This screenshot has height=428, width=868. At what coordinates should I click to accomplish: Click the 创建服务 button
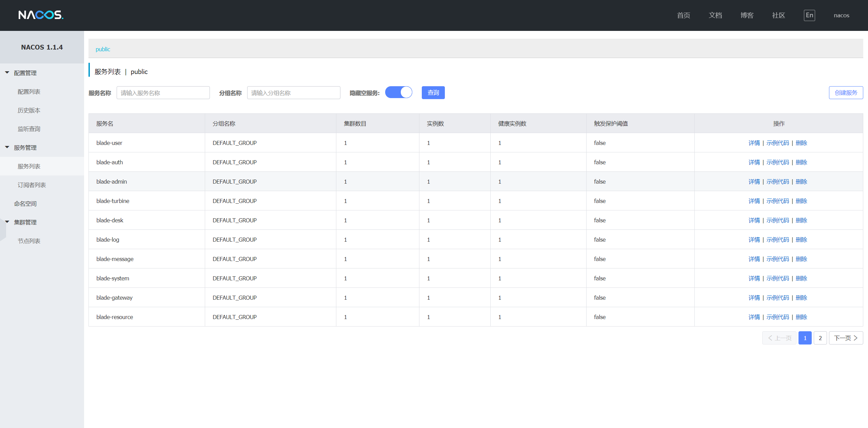[x=846, y=93]
